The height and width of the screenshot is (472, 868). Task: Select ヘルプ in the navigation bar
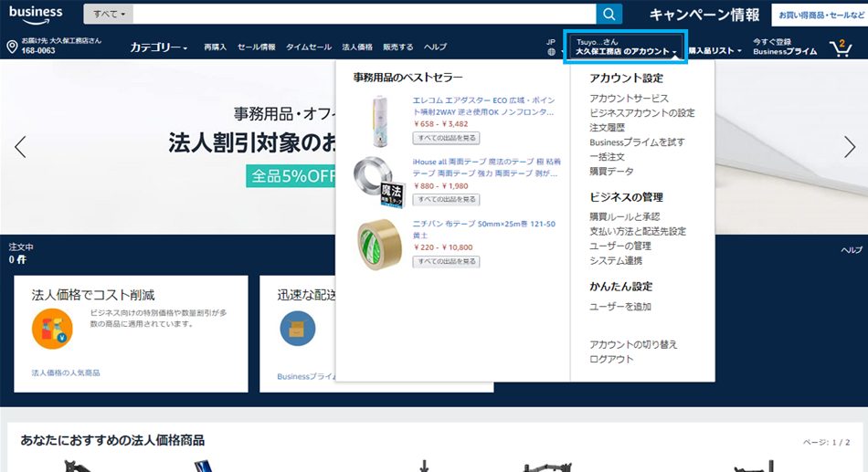[435, 47]
